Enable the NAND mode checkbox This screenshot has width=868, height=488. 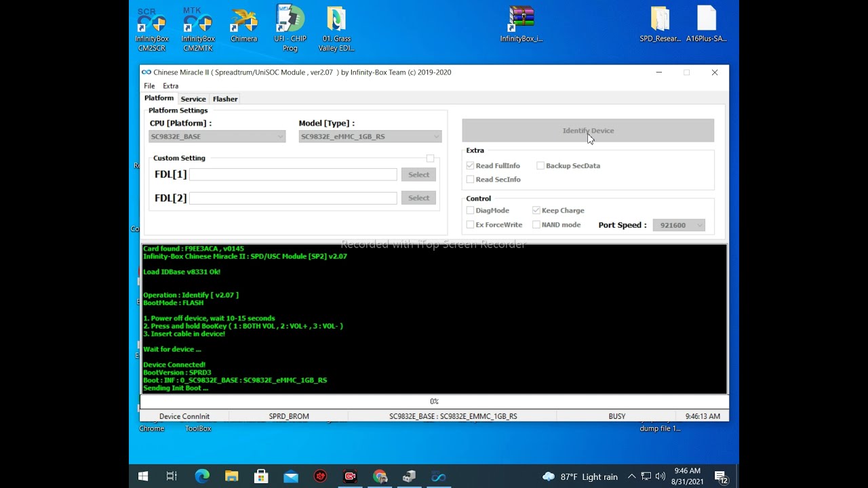pos(536,225)
